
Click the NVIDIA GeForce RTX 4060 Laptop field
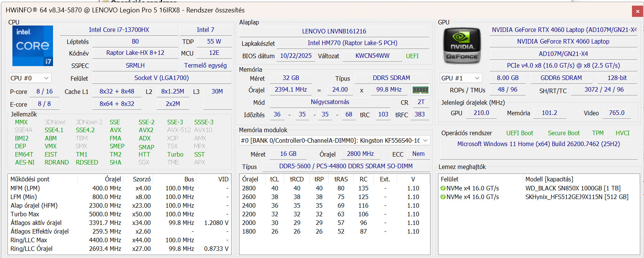tap(563, 41)
